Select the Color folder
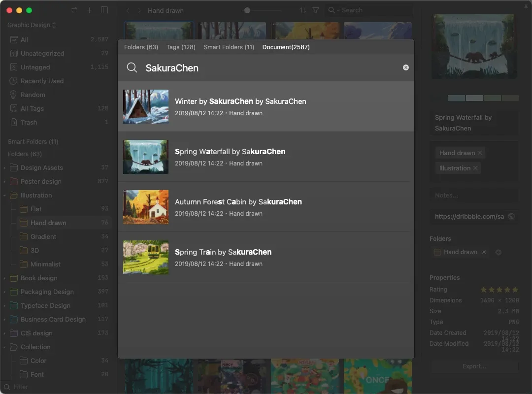Screen dimensions: 532x394 pyautogui.click(x=64, y=361)
